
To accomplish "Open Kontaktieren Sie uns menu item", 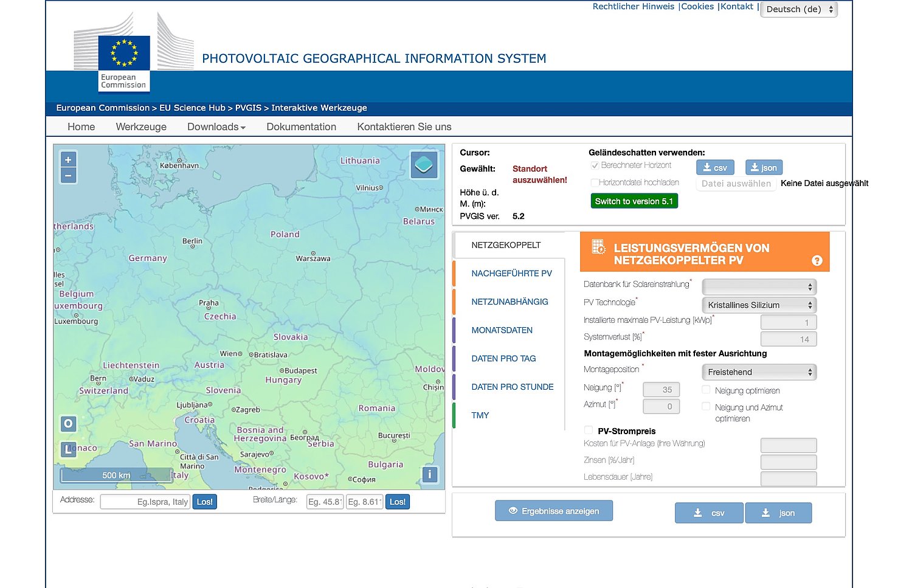I will (404, 126).
